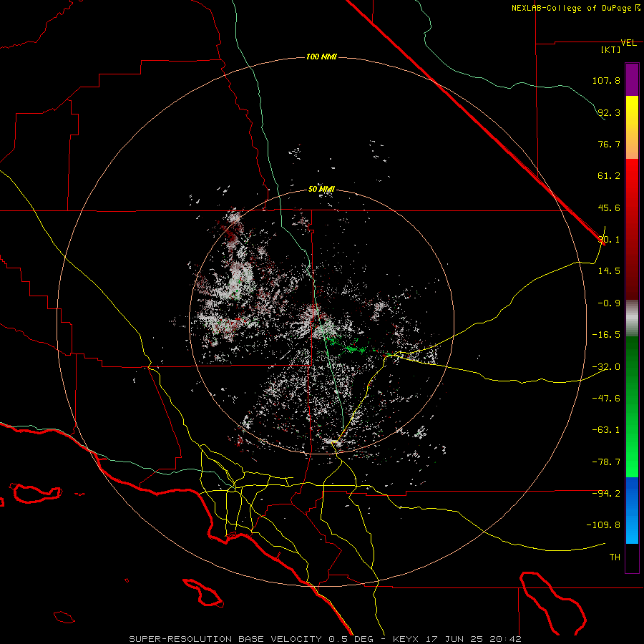Screen dimensions: 644x644
Task: Click the VEL legend title
Action: click(x=628, y=43)
